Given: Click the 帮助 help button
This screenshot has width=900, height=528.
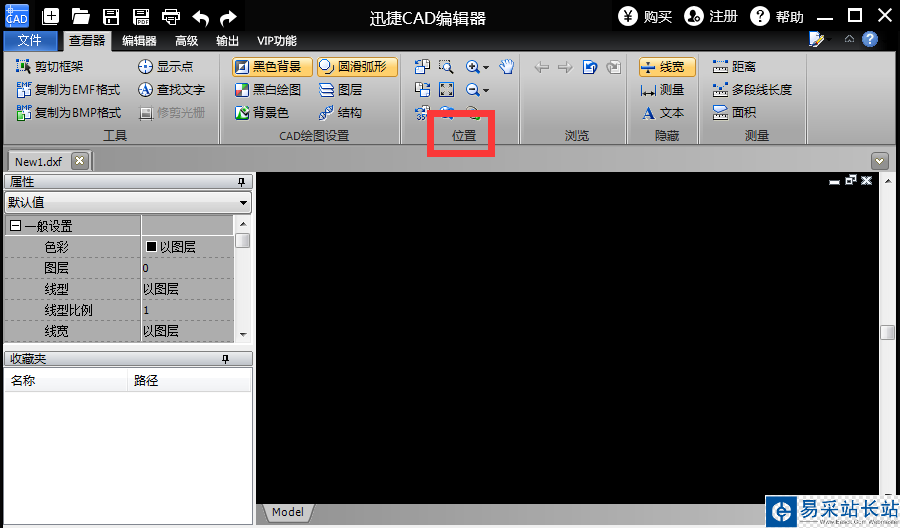Looking at the screenshot, I should point(777,17).
